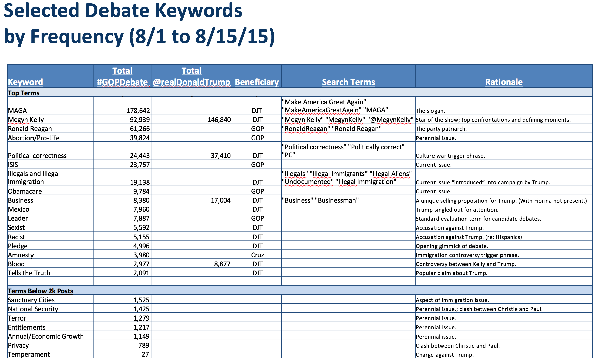This screenshot has width=601, height=364.
Task: Select the value 178,642
Action: point(138,110)
